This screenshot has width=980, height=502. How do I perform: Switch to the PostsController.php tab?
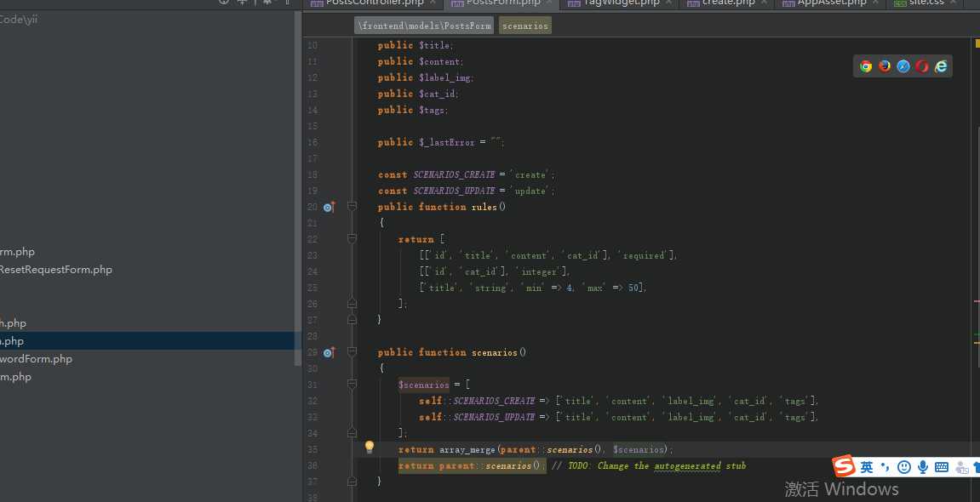click(x=374, y=3)
